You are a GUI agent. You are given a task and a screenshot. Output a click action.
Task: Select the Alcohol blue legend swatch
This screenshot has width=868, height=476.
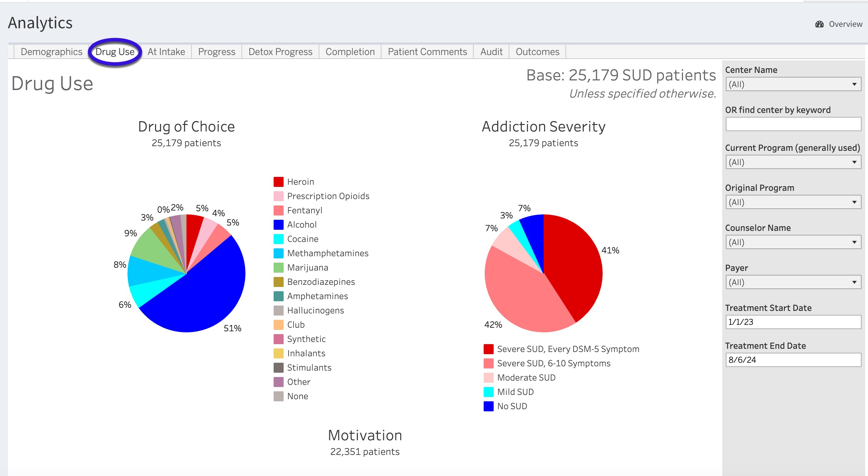tap(278, 225)
